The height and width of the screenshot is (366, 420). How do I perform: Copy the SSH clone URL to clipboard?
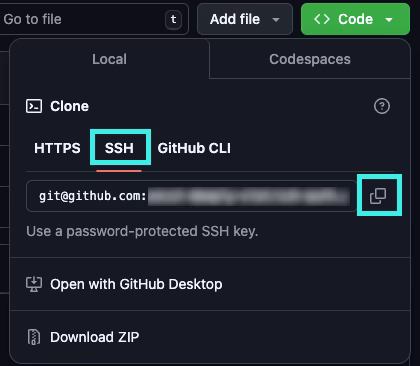378,196
